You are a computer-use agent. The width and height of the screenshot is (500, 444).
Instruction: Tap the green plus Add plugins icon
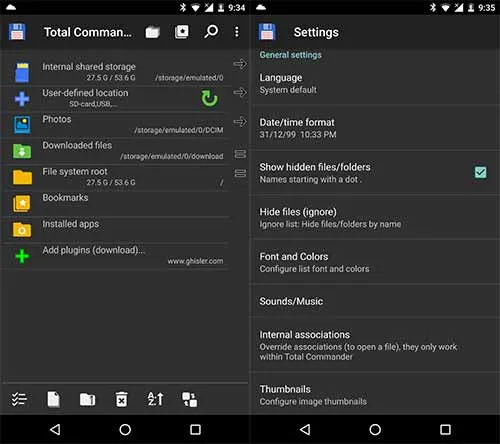point(22,256)
